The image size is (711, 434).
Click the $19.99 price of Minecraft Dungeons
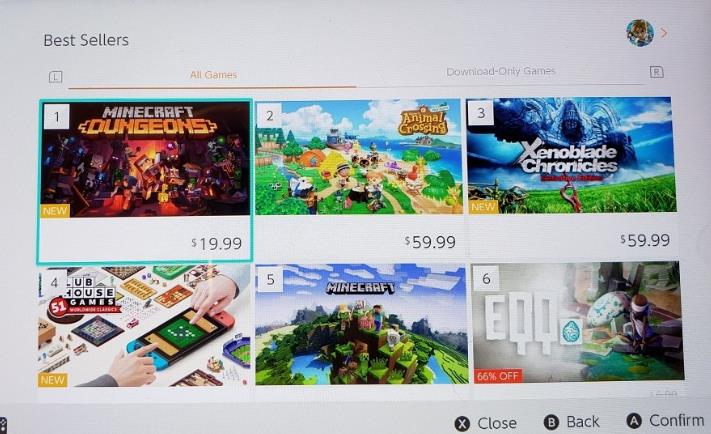click(x=217, y=244)
